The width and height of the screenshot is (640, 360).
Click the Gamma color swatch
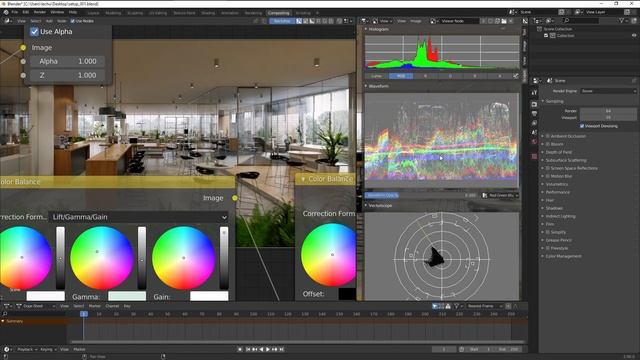coord(127,296)
